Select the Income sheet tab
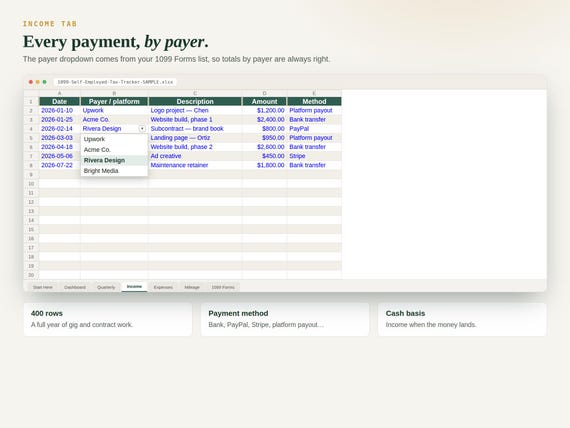Screen dimensions: 570x428 pos(134,287)
